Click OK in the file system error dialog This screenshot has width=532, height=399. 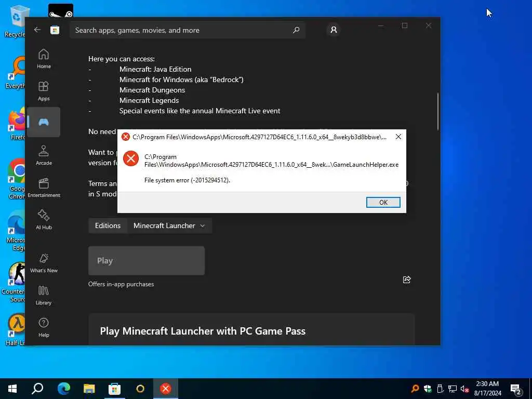383,202
